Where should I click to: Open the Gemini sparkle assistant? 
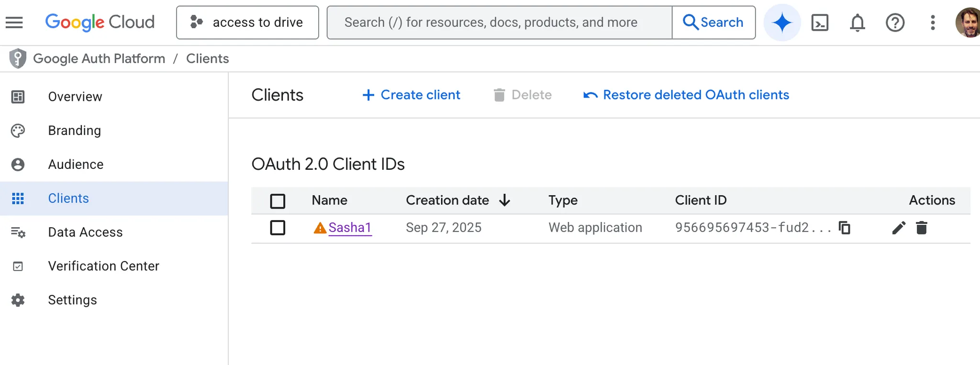(782, 22)
